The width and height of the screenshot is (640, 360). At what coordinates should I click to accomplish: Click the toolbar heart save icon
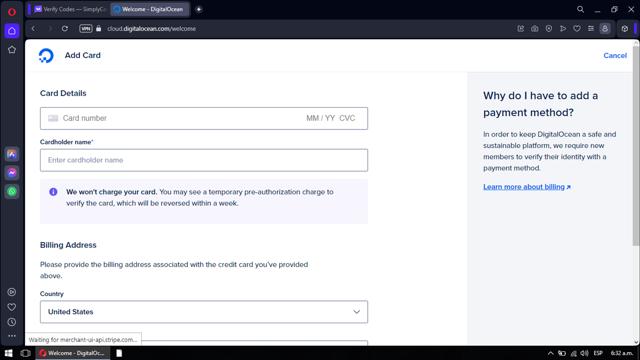coord(577,29)
